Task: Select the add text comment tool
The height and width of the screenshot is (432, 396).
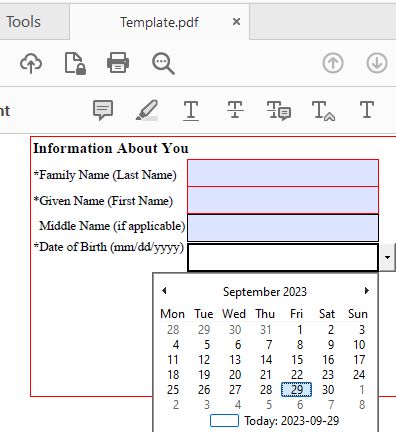Action: [x=367, y=110]
